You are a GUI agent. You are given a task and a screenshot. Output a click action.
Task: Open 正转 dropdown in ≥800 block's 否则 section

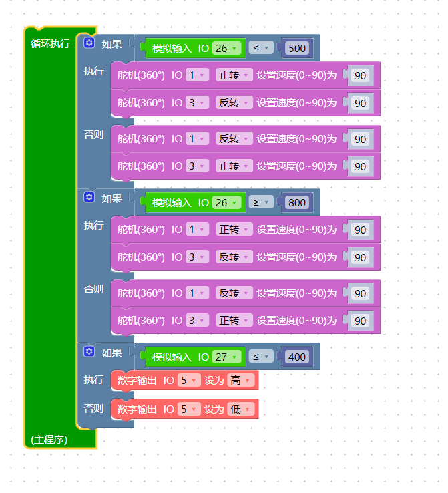pyautogui.click(x=234, y=321)
